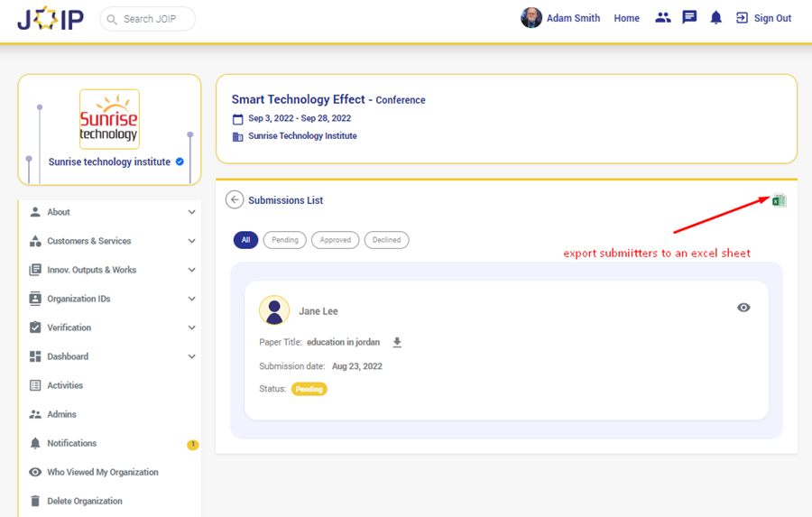This screenshot has width=812, height=517.
Task: Click the JOIP logo
Action: 50,18
